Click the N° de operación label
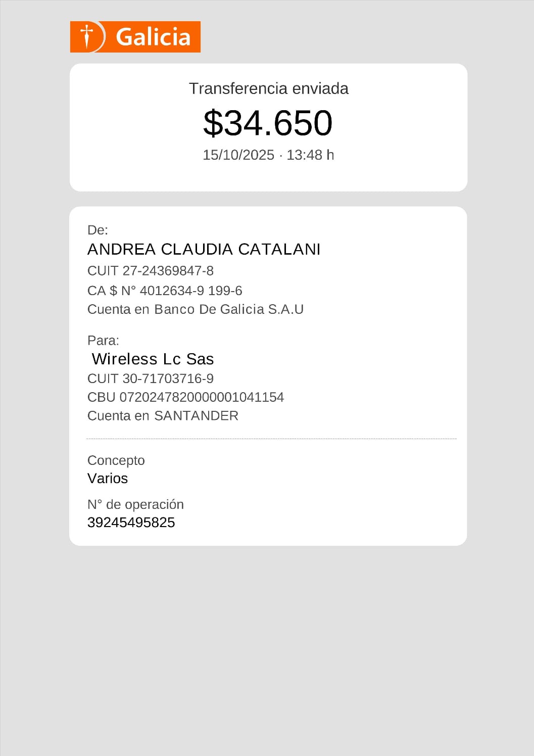Viewport: 534px width, 756px height. 135,504
